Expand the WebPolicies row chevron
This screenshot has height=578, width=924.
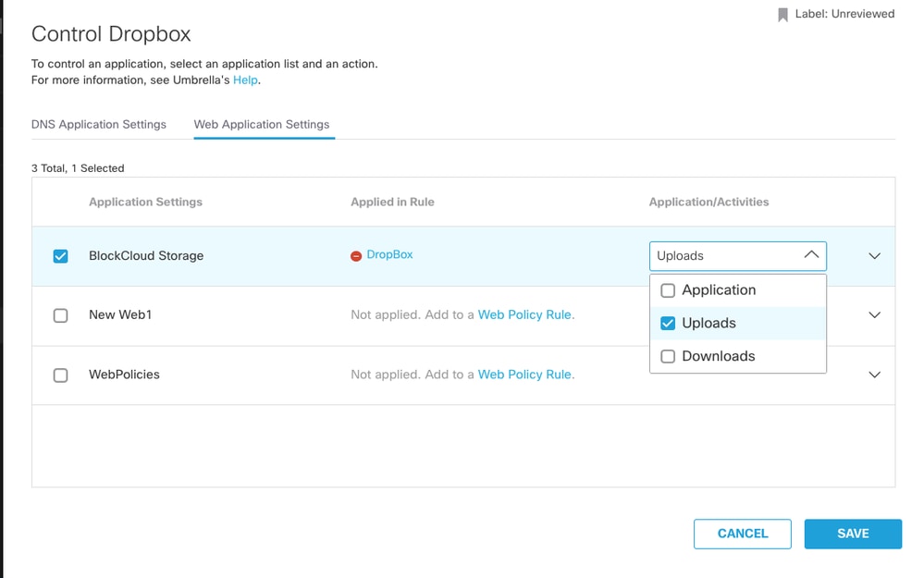coord(874,375)
